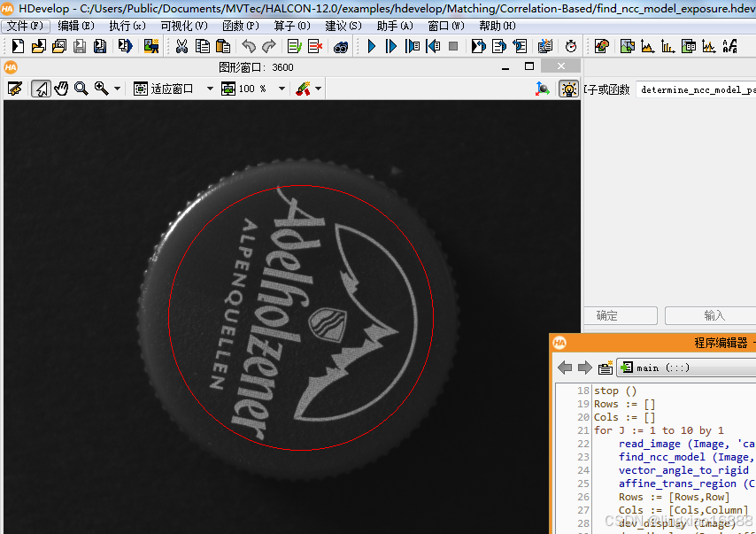
Task: Click the step backward icon
Action: 433,46
